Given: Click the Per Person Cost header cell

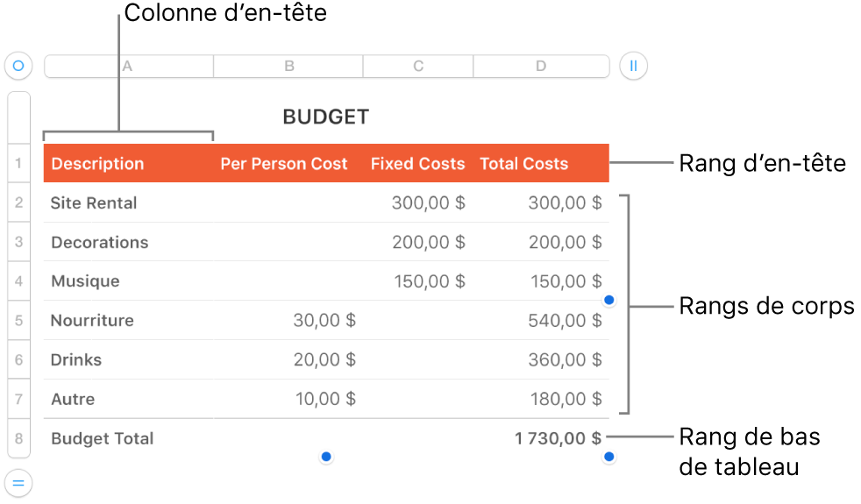Looking at the screenshot, I should point(283,164).
